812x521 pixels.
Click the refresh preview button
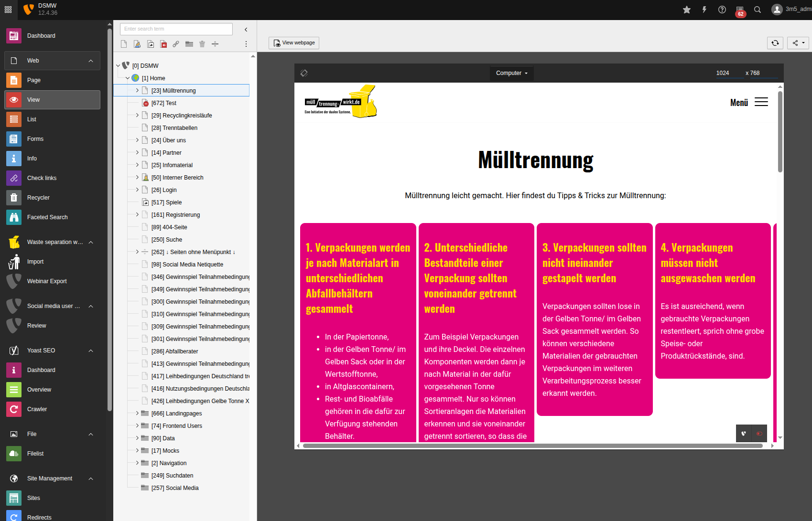point(775,43)
